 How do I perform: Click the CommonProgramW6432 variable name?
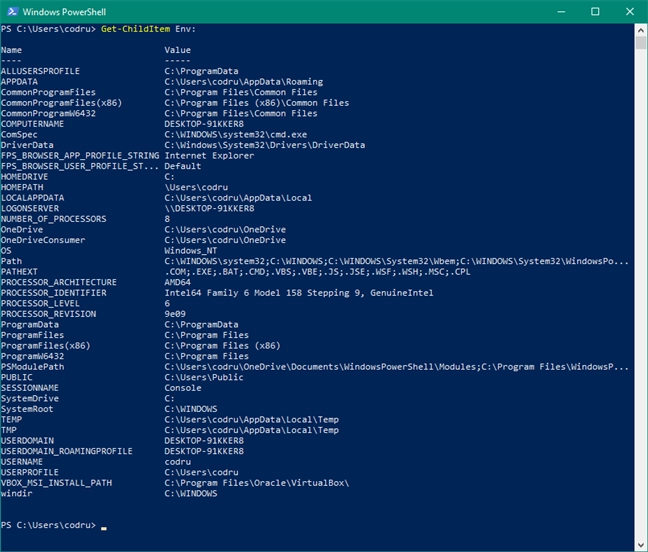click(x=48, y=114)
